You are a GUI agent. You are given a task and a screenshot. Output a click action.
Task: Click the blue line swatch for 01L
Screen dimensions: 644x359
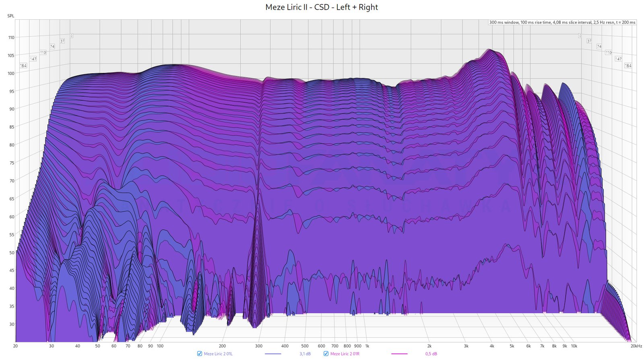point(272,354)
